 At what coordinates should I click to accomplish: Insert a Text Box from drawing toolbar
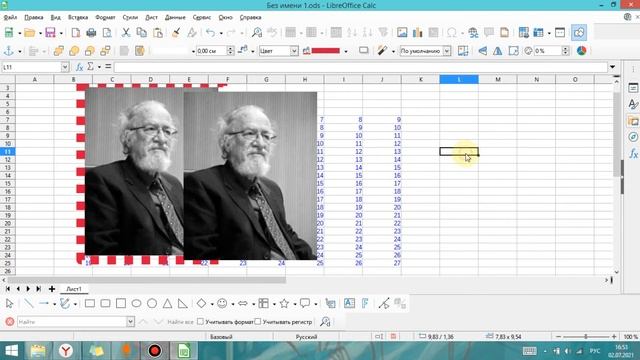349,303
